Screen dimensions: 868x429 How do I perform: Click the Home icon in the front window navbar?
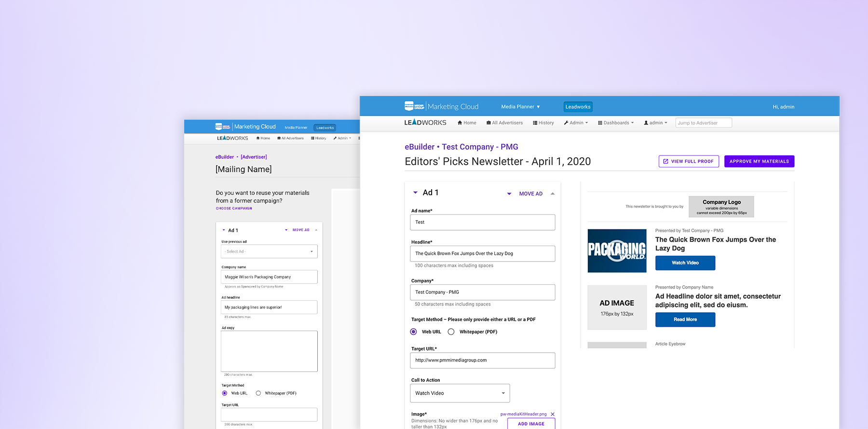[x=460, y=123]
